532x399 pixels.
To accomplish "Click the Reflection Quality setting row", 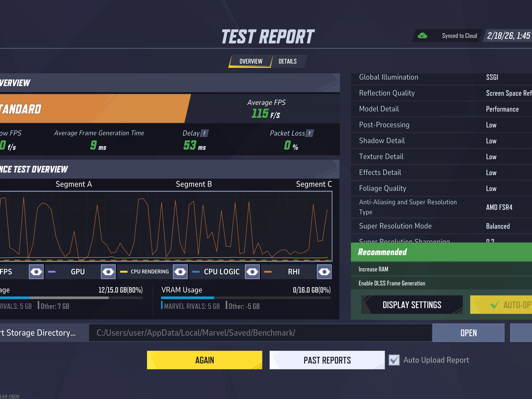I will (x=441, y=93).
